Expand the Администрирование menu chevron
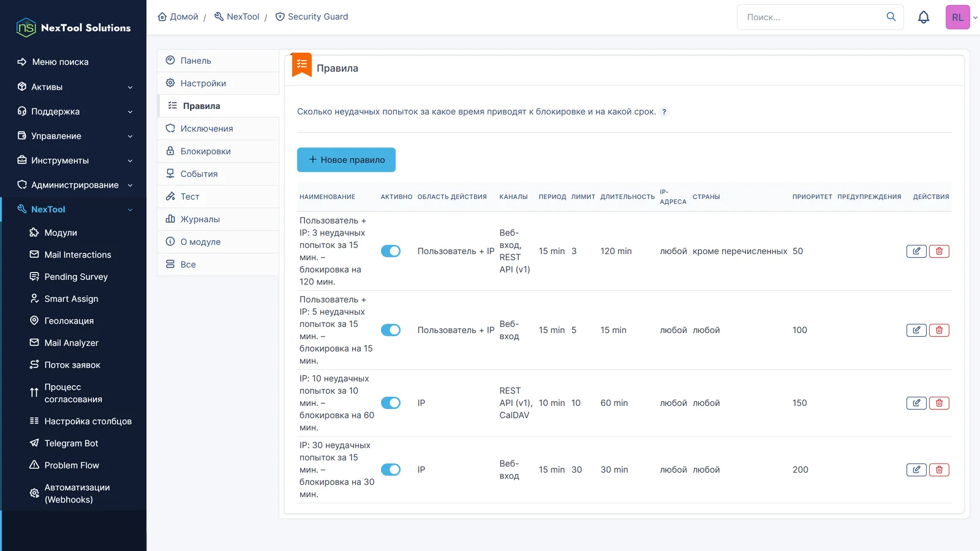 pyautogui.click(x=130, y=185)
